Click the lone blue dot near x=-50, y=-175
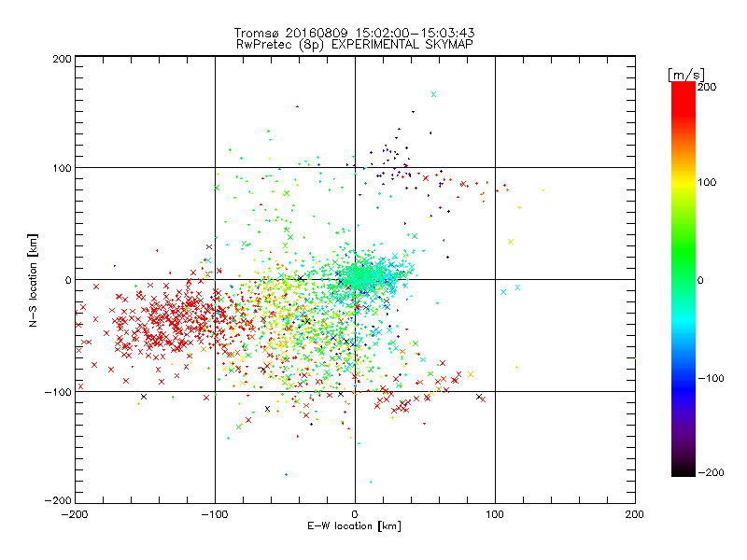The height and width of the screenshot is (560, 747). click(x=286, y=475)
